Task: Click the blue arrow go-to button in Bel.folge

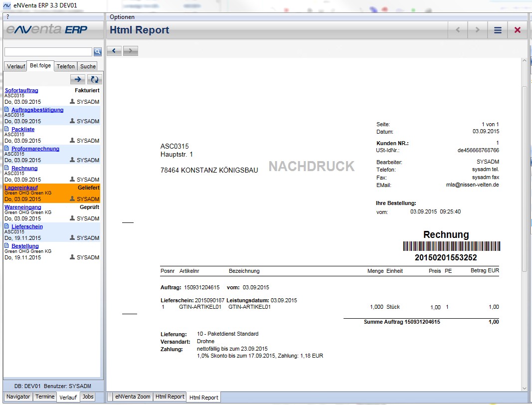Action: tap(78, 79)
